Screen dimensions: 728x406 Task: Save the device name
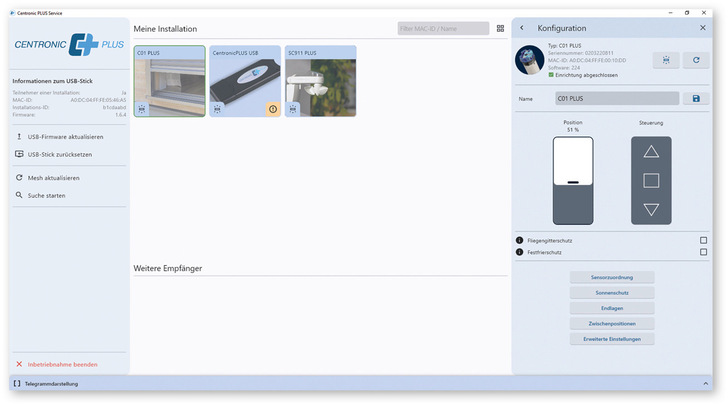tap(696, 98)
